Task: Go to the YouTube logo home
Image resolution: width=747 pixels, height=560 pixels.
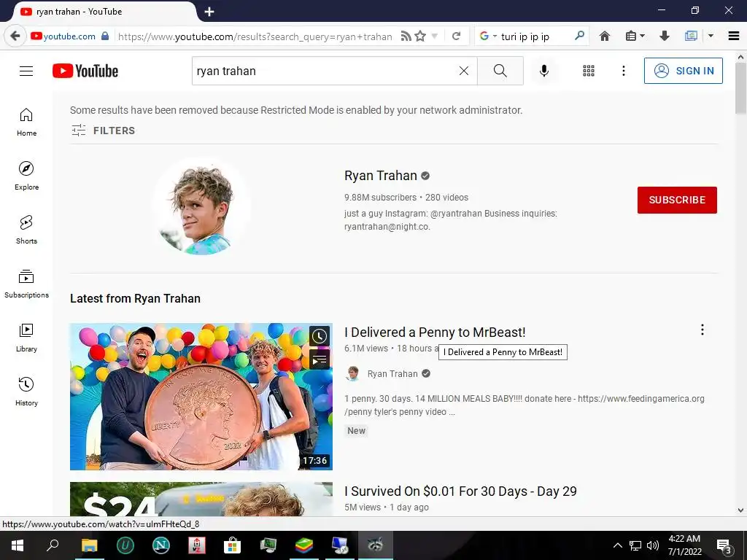Action: (85, 71)
